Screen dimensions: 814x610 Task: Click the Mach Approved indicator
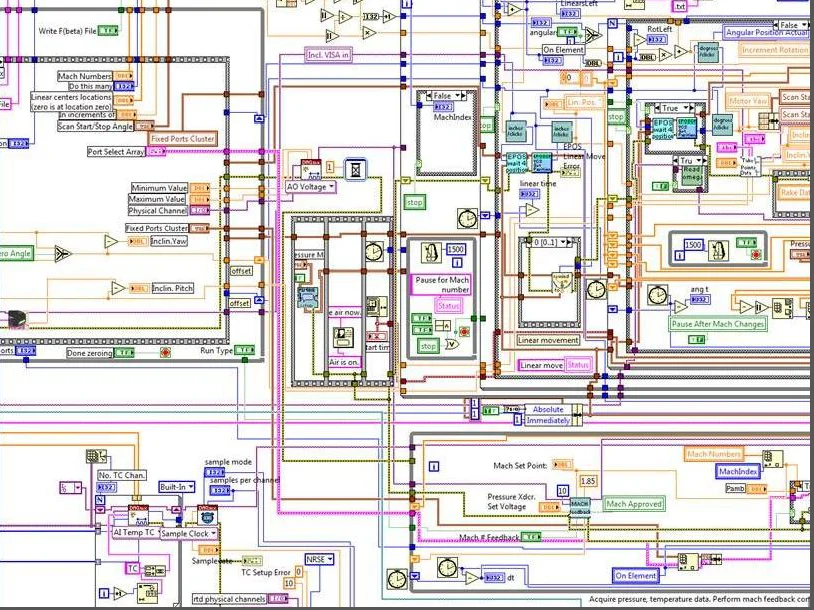point(634,504)
